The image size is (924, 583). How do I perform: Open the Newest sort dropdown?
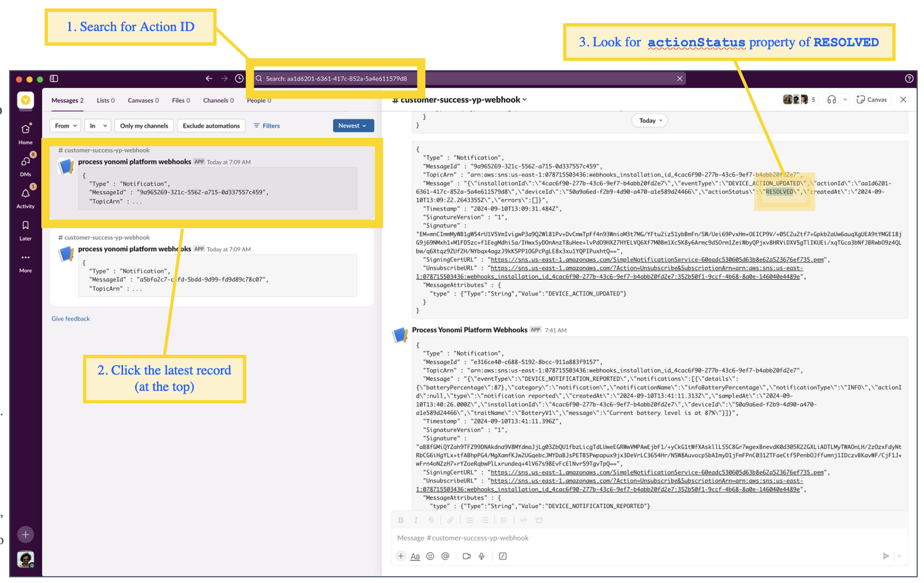coord(353,126)
